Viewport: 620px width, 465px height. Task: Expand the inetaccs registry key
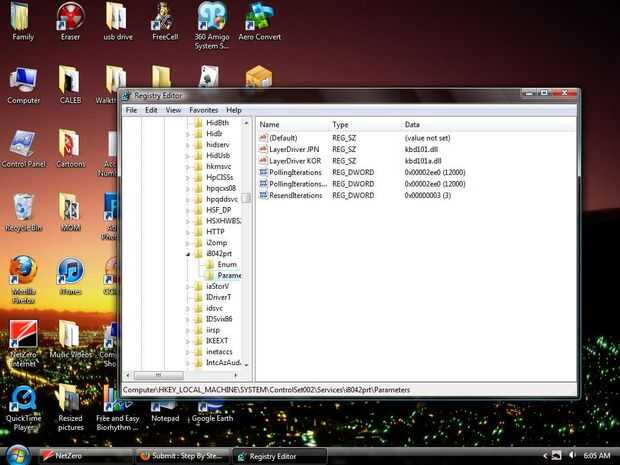[188, 352]
